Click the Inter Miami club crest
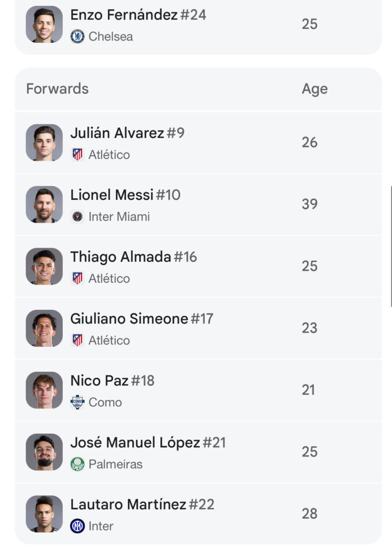The width and height of the screenshot is (392, 546). pos(77,216)
